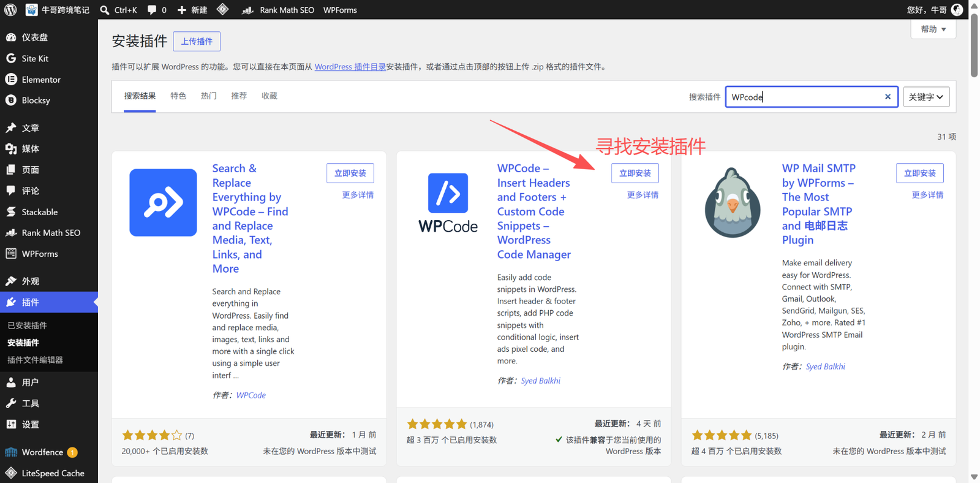Open the Ctrl+K search icon
Image resolution: width=980 pixels, height=483 pixels.
click(x=105, y=10)
